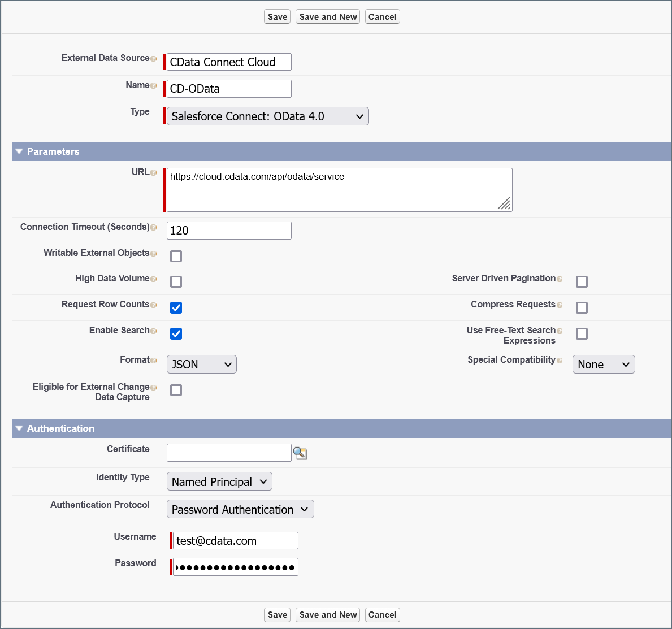
Task: Open help tooltip for Connection Timeout
Action: 154,227
